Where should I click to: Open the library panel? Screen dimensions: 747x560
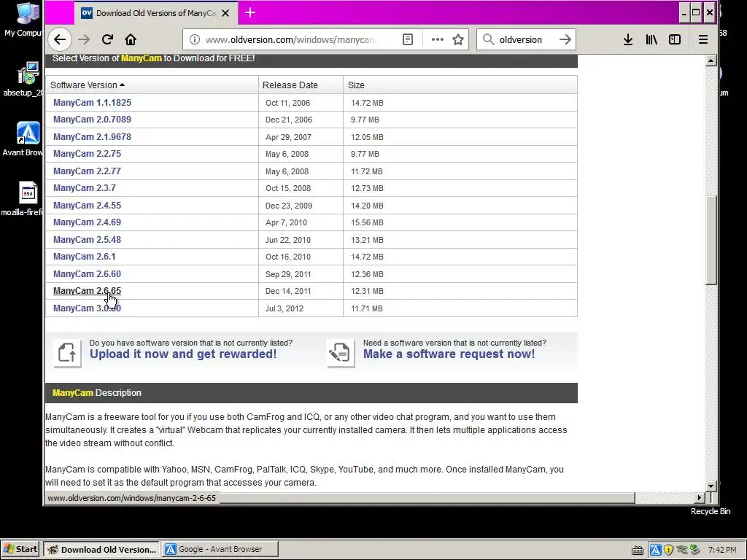point(651,39)
